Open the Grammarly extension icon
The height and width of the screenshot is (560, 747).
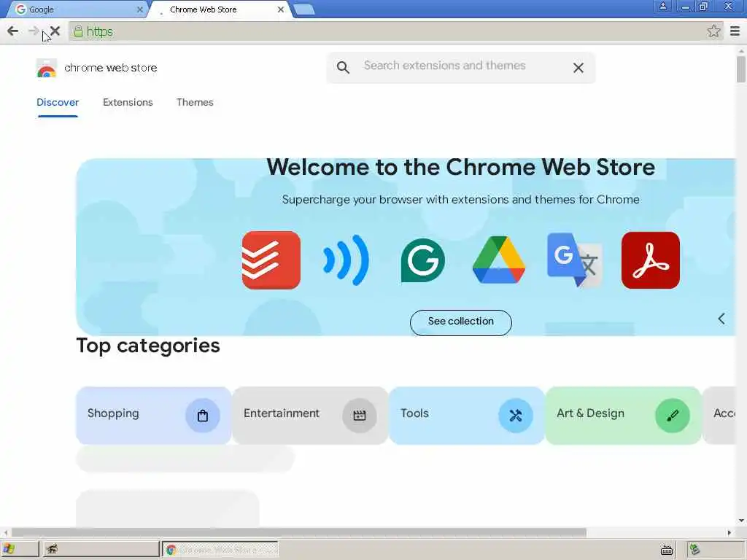point(422,260)
